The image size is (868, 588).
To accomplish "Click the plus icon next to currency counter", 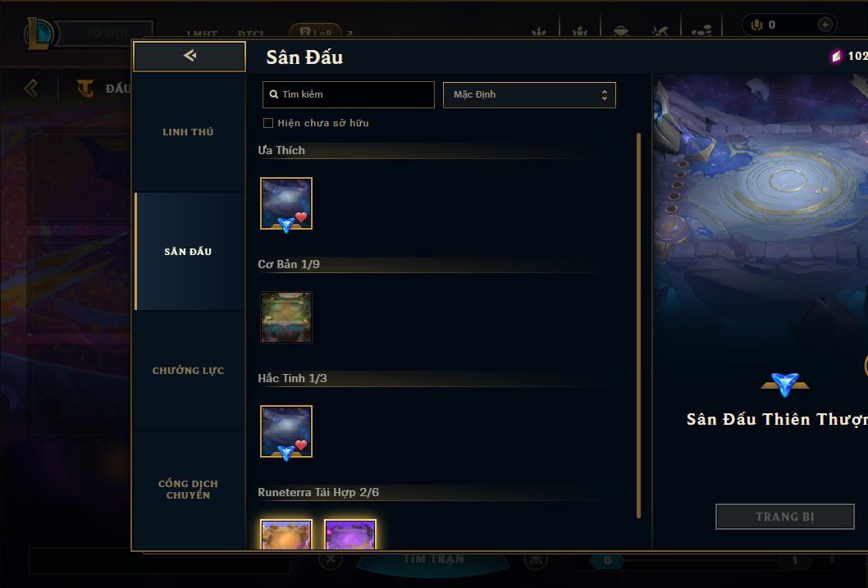I will [825, 25].
